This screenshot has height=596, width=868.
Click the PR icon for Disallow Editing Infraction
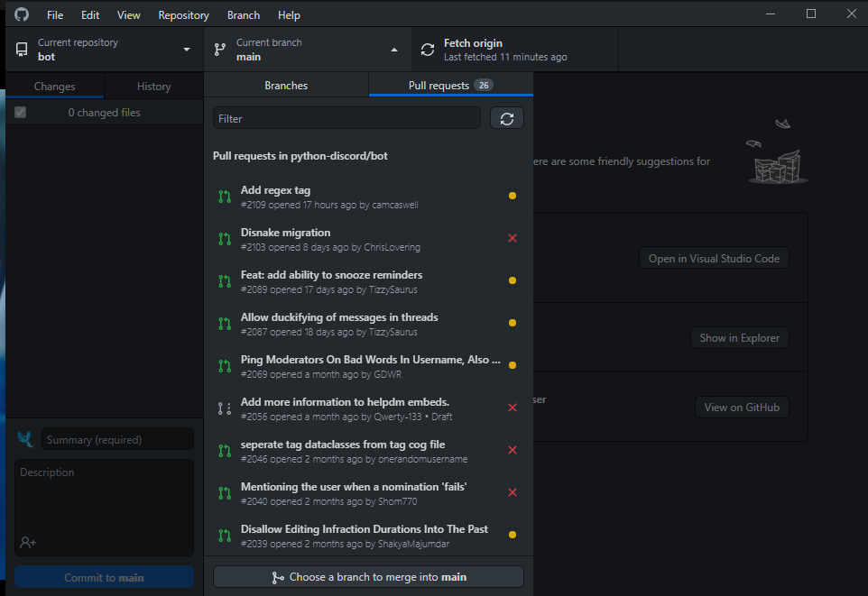click(x=224, y=536)
